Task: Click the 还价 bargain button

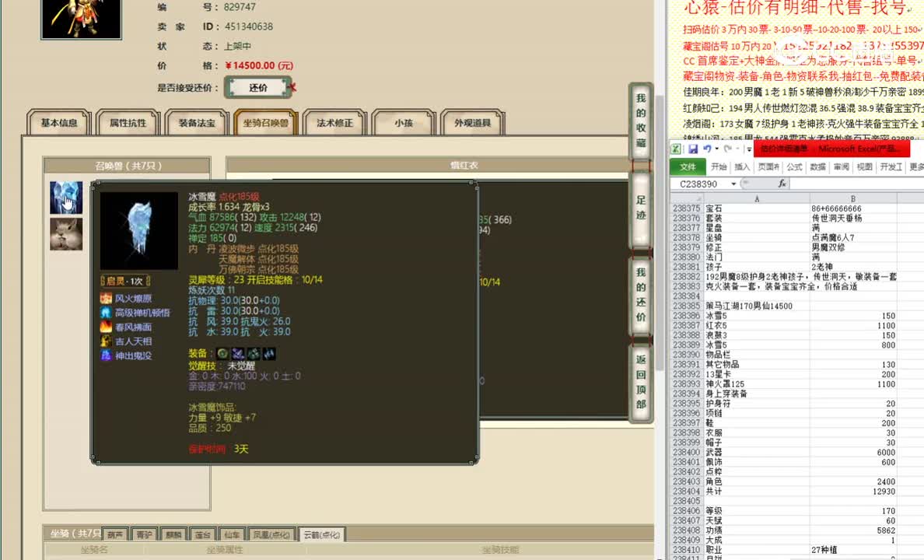Action: pyautogui.click(x=258, y=88)
